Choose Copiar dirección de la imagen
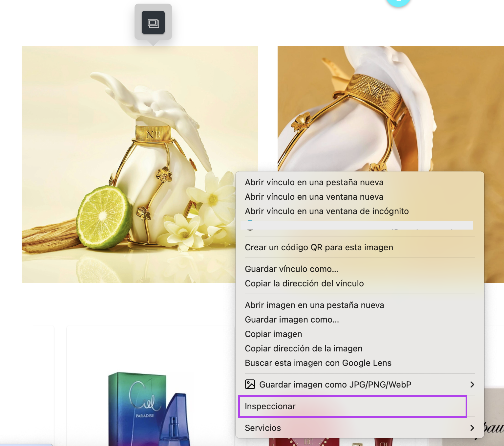504x446 pixels. [304, 348]
